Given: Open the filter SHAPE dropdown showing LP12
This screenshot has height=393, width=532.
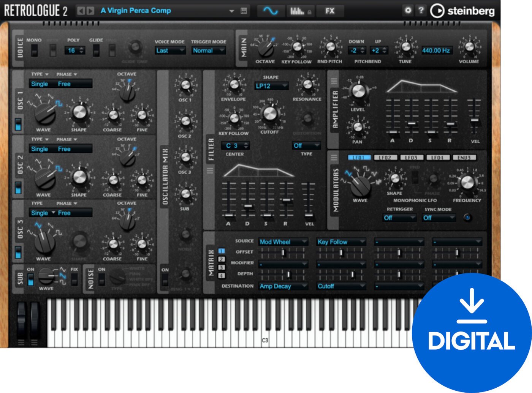Looking at the screenshot, I should [271, 86].
